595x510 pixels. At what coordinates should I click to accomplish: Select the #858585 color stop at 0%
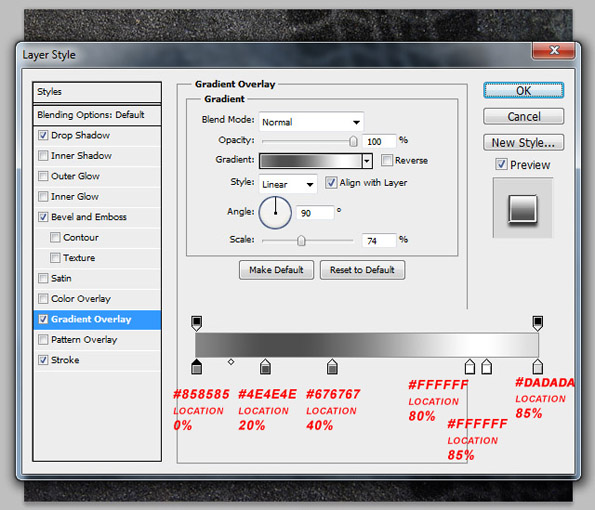coord(197,367)
